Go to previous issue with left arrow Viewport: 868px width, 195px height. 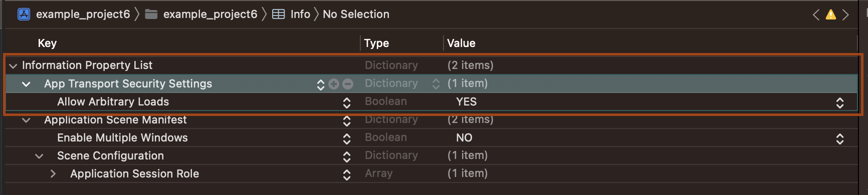coord(816,14)
